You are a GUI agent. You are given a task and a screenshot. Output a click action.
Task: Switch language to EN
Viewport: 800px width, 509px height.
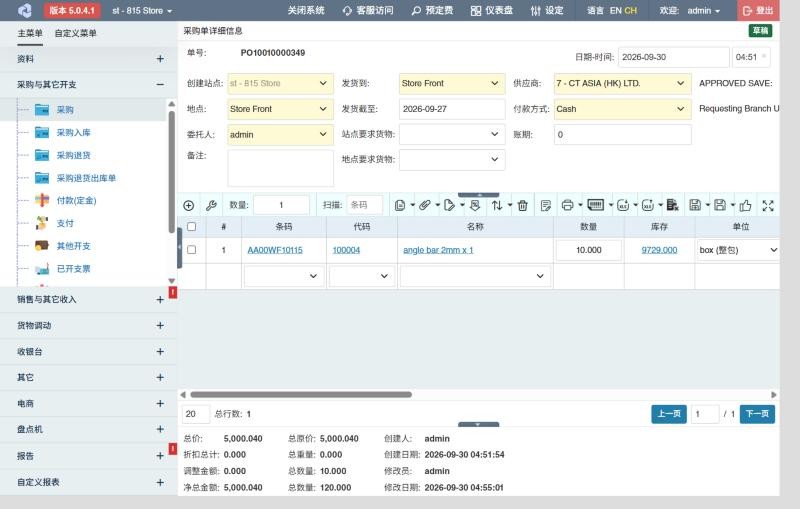click(615, 10)
